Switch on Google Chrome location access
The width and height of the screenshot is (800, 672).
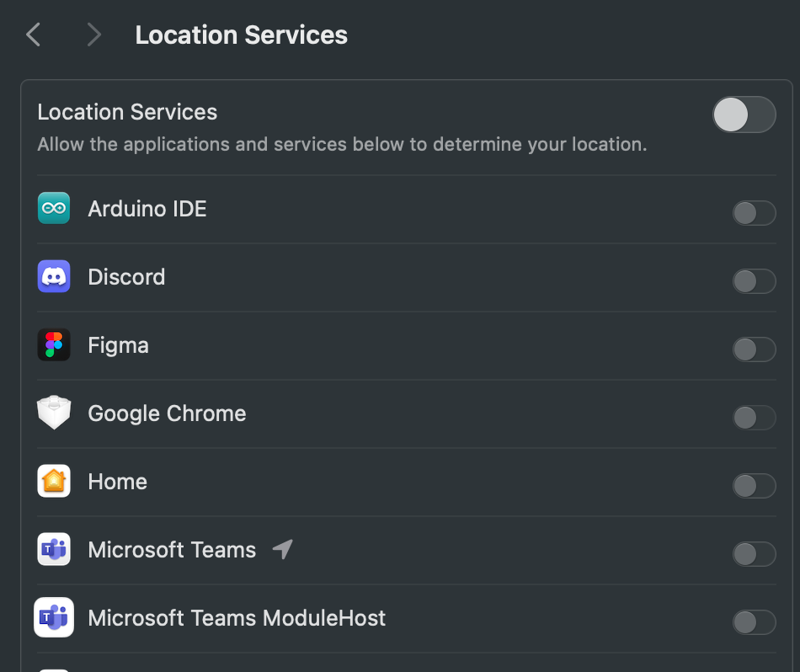pos(754,418)
